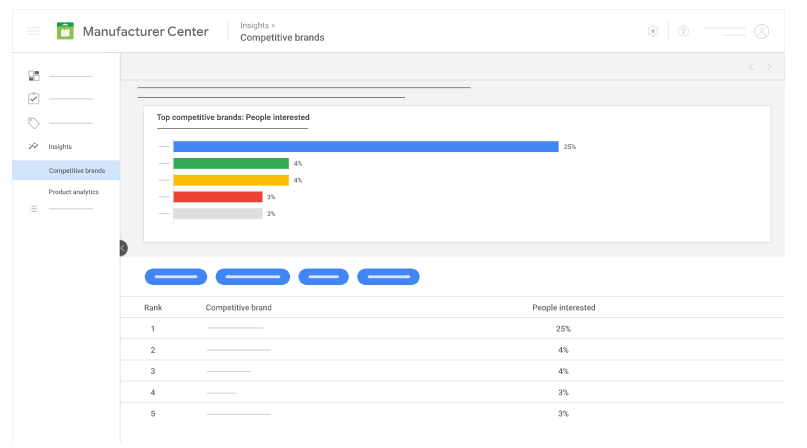Open the hamburger main menu
The height and width of the screenshot is (448, 807).
33,31
